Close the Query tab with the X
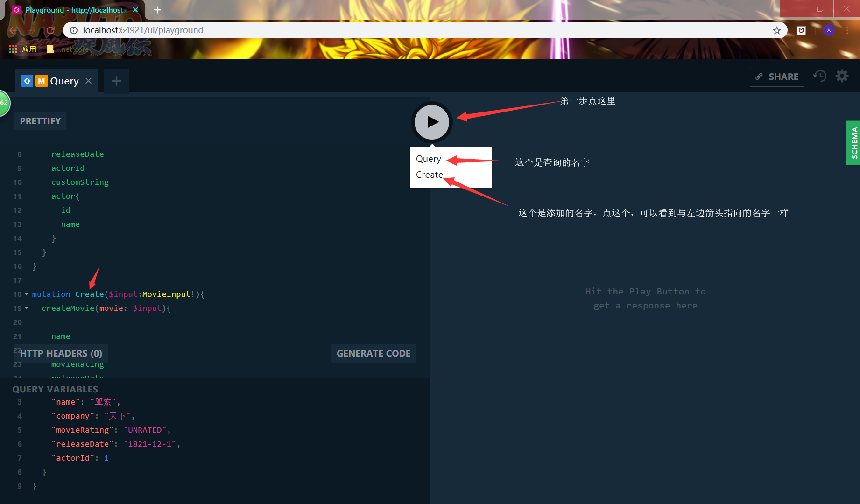The width and height of the screenshot is (860, 504). tap(88, 81)
